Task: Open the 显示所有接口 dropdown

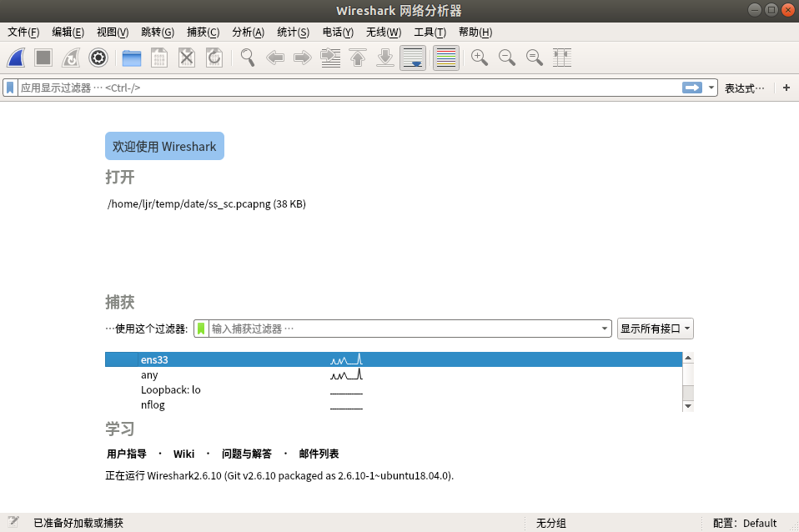Action: 656,329
